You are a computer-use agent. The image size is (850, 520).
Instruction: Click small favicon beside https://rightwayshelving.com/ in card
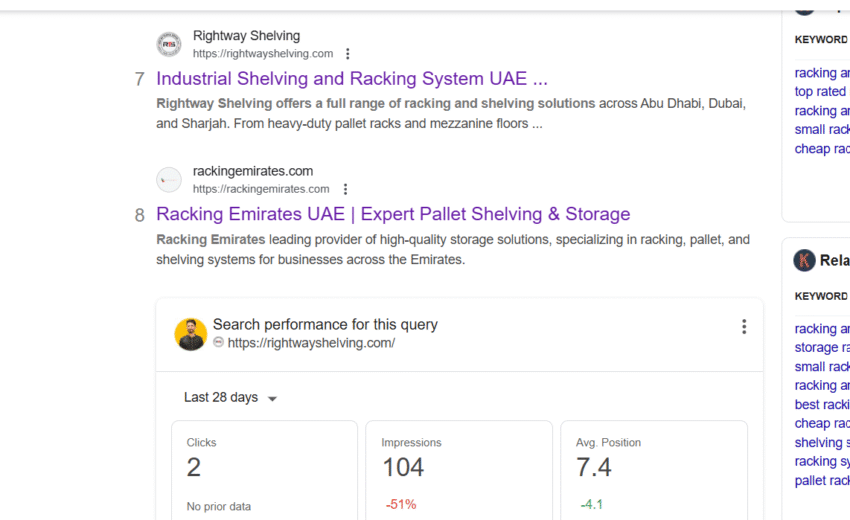coord(218,343)
